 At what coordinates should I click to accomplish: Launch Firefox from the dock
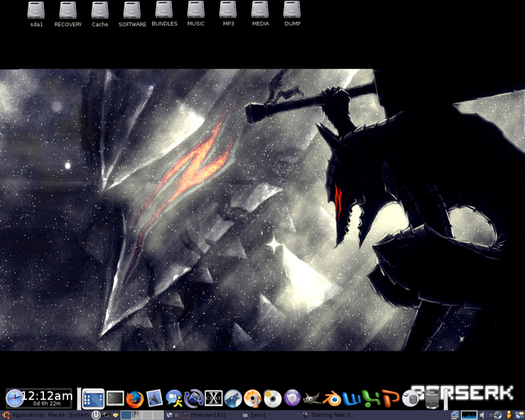(135, 399)
